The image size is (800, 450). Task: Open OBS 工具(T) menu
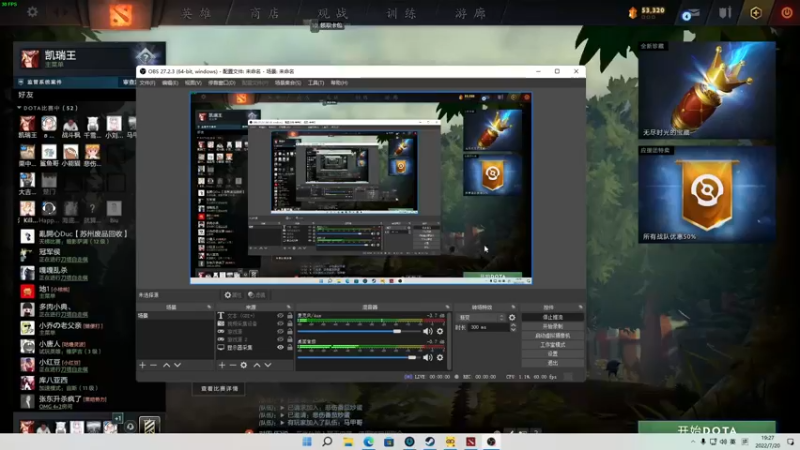click(x=316, y=83)
